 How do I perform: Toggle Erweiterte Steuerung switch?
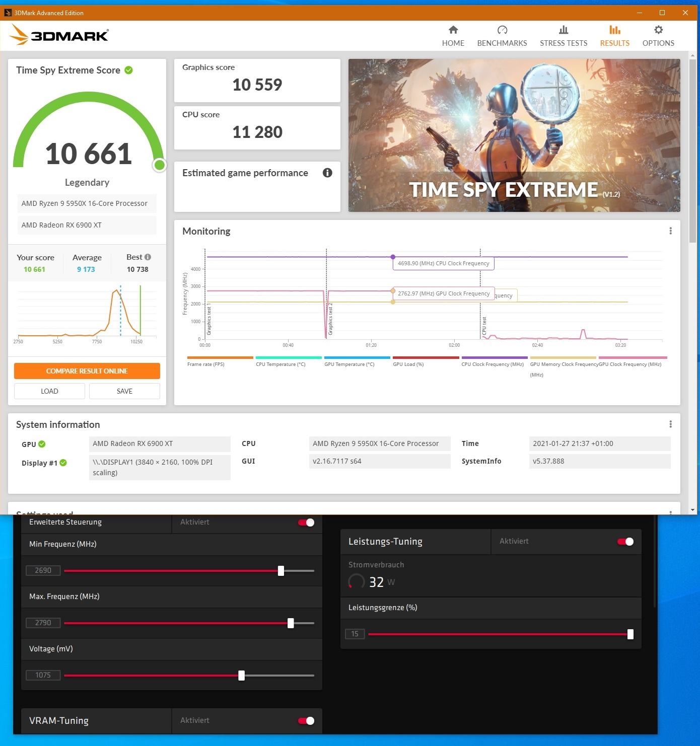306,523
